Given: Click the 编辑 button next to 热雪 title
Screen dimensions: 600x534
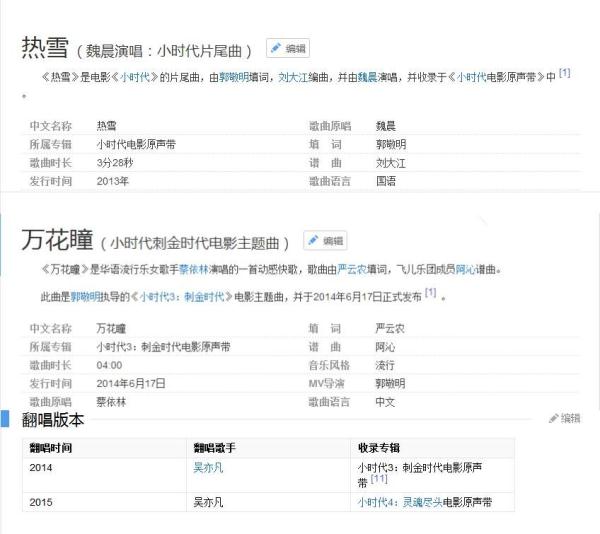Looking at the screenshot, I should click(x=288, y=48).
